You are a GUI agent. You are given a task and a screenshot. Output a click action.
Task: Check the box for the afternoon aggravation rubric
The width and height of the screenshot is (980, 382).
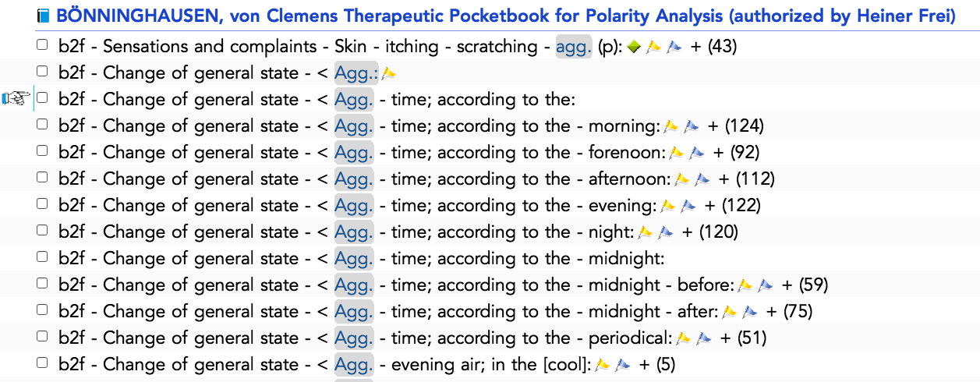[x=42, y=178]
